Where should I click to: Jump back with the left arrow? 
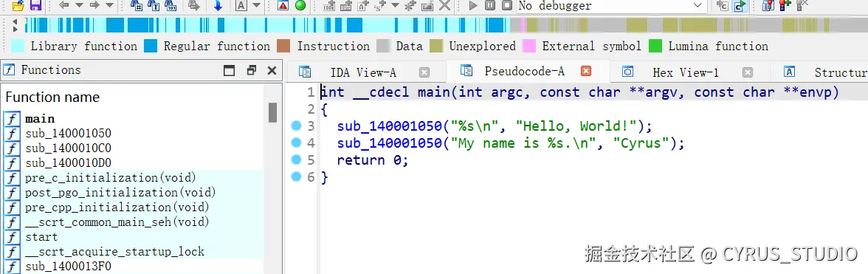click(64, 5)
